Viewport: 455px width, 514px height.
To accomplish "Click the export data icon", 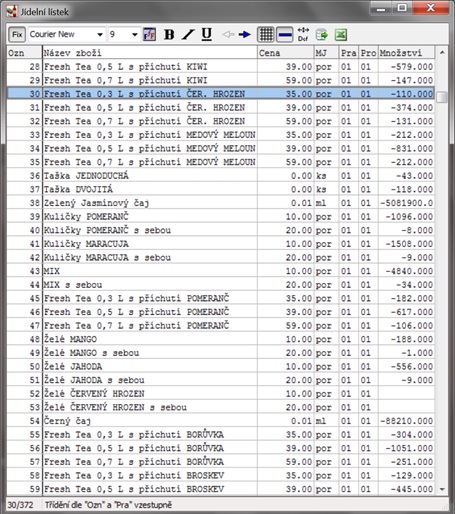I will pos(322,35).
